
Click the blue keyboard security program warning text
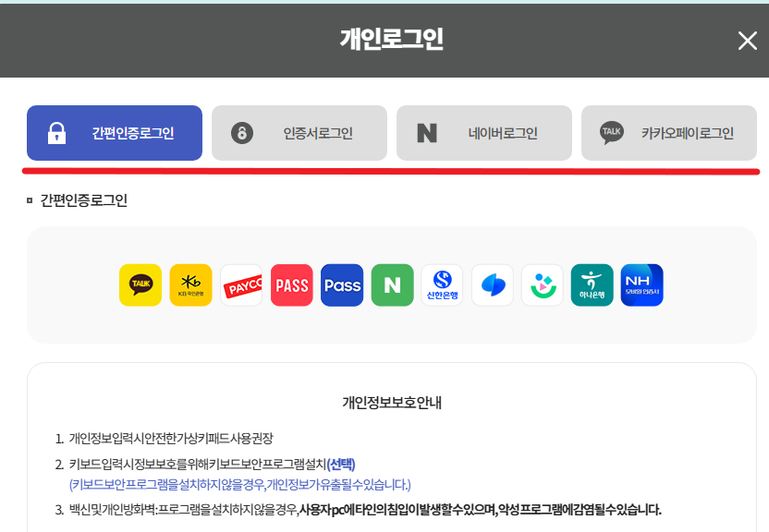[239, 485]
